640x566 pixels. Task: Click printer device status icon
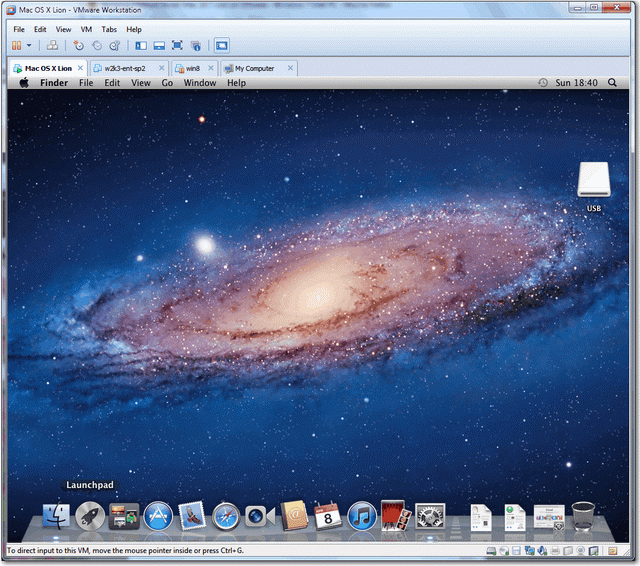click(555, 551)
